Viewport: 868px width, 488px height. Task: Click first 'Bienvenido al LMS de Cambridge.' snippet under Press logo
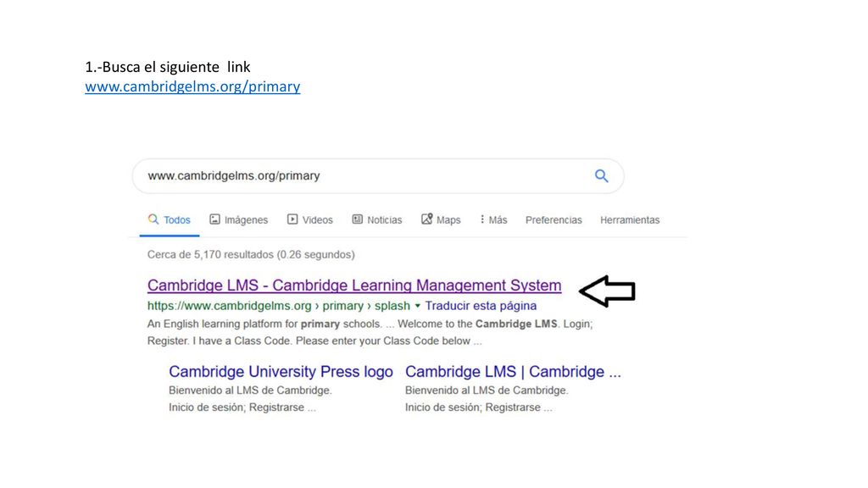point(250,390)
